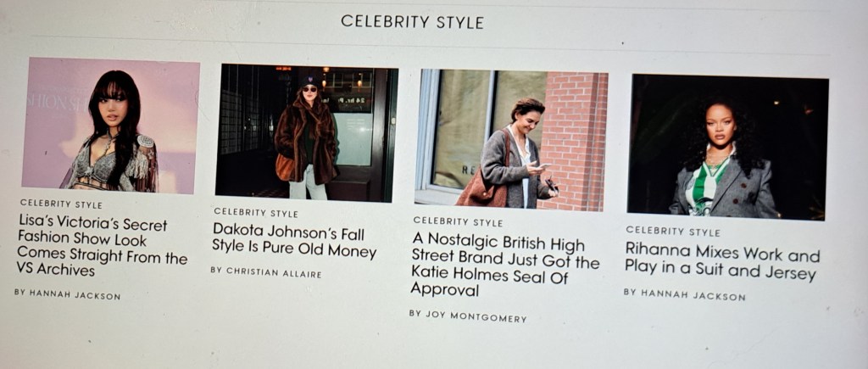Open Rihanna Mixes Work and Play headline
Image resolution: width=868 pixels, height=369 pixels.
(x=722, y=261)
